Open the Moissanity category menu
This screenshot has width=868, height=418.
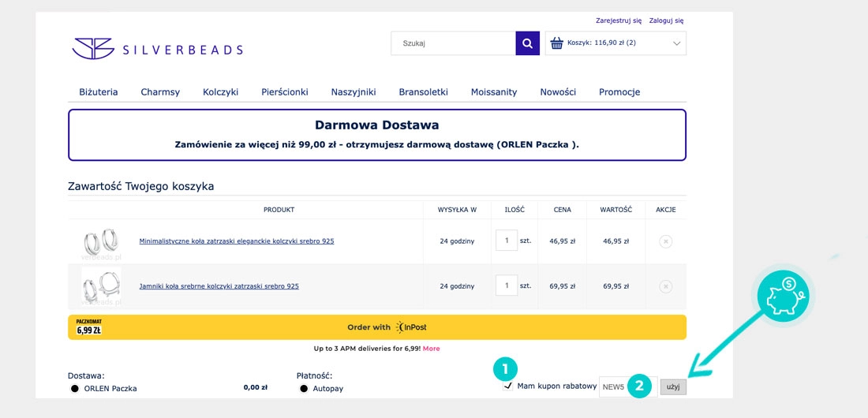pyautogui.click(x=494, y=92)
